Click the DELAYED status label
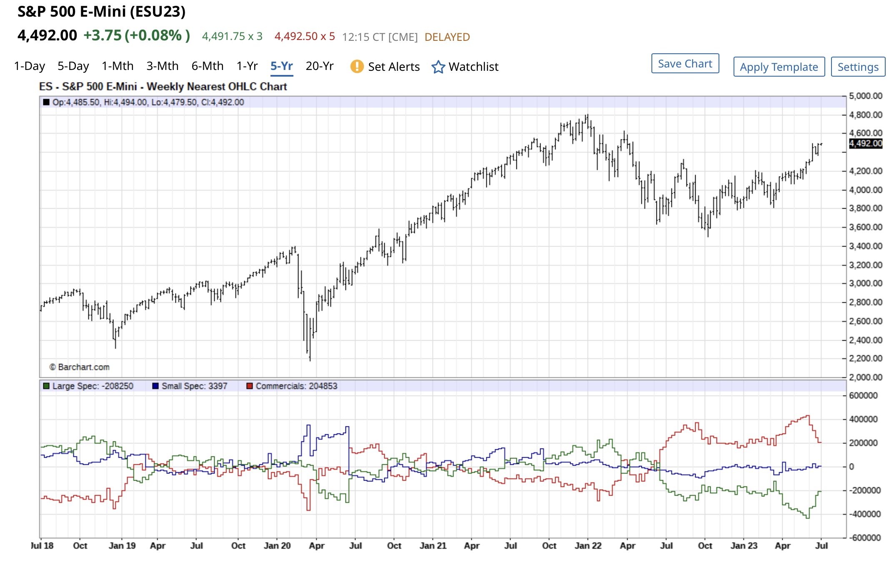The height and width of the screenshot is (588, 894). (x=447, y=37)
